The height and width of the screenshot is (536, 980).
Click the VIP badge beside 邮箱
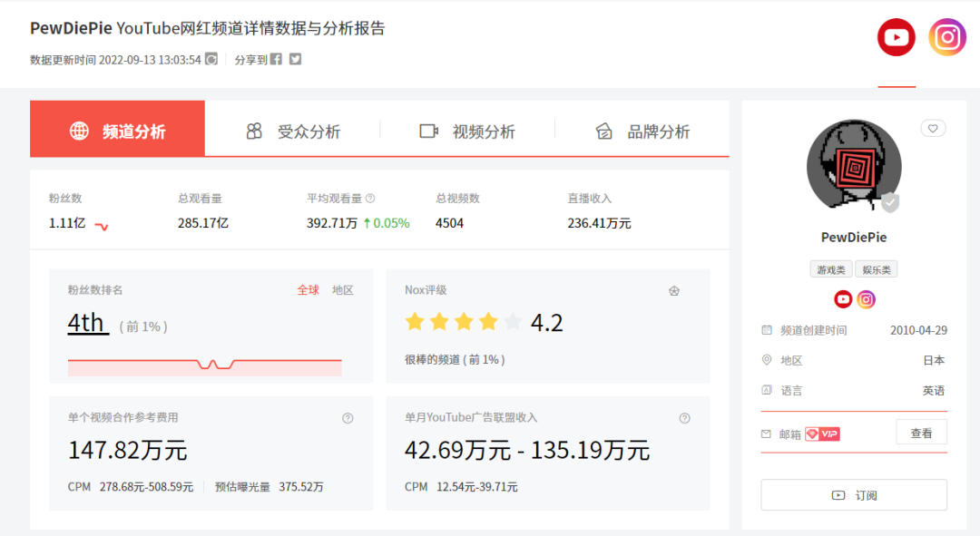[x=822, y=434]
